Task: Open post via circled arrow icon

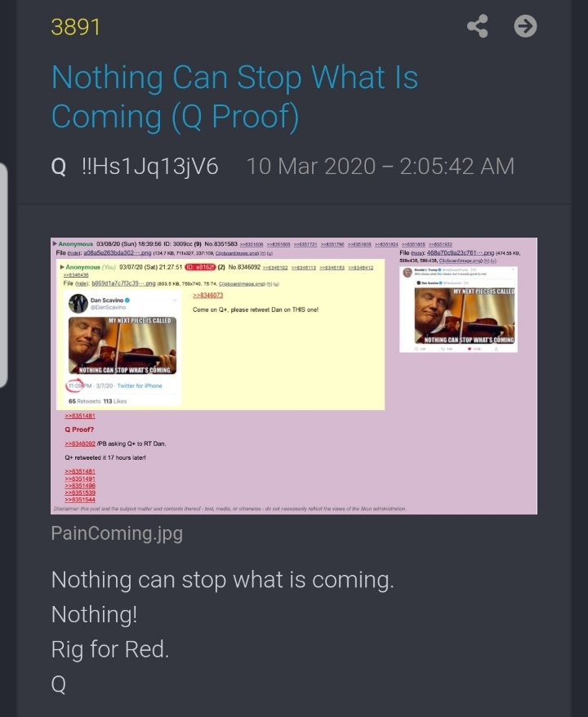Action: [x=525, y=26]
